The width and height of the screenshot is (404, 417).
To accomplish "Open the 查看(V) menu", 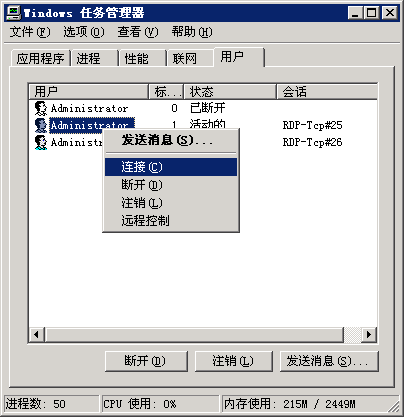I will pyautogui.click(x=138, y=32).
